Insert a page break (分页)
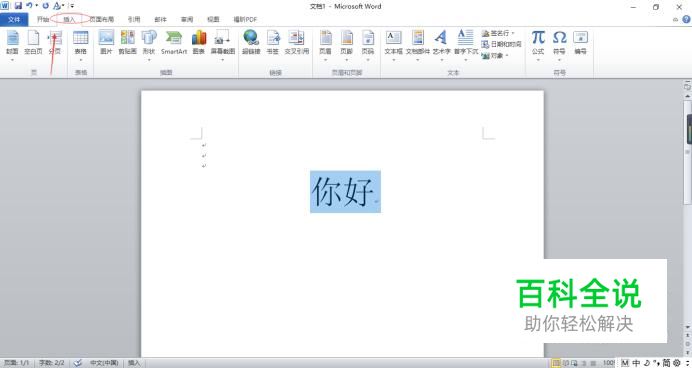The image size is (692, 368). [54, 43]
